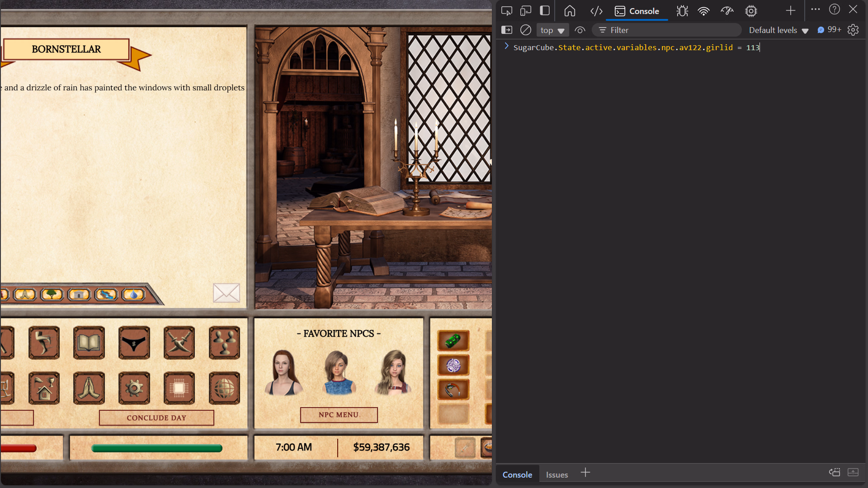Expand the Default levels dropdown

click(x=778, y=30)
